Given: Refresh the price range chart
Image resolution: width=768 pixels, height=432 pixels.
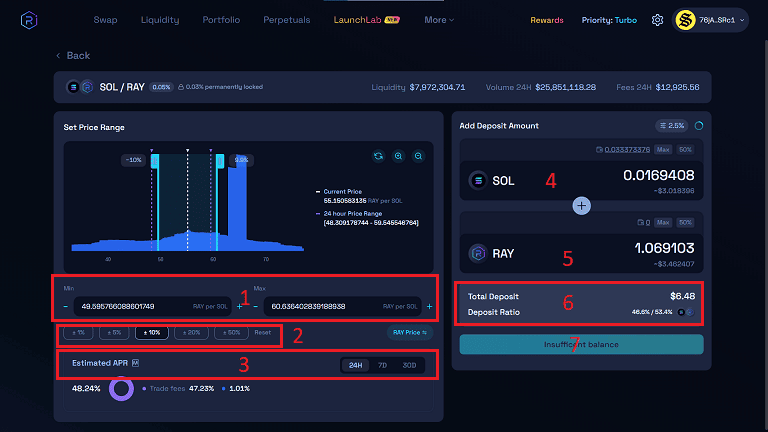Looking at the screenshot, I should (378, 156).
